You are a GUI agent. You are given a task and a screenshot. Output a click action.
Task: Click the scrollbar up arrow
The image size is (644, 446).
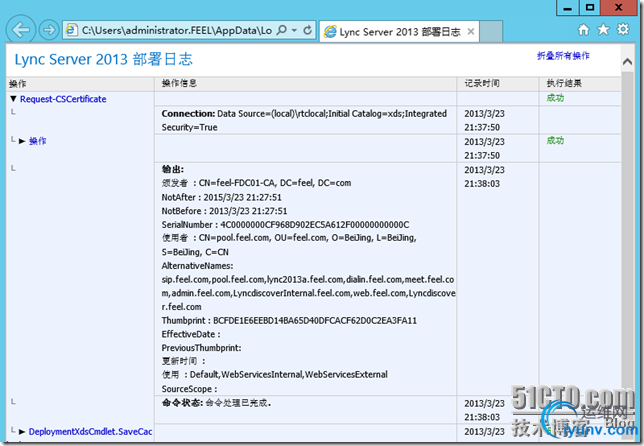tap(628, 62)
